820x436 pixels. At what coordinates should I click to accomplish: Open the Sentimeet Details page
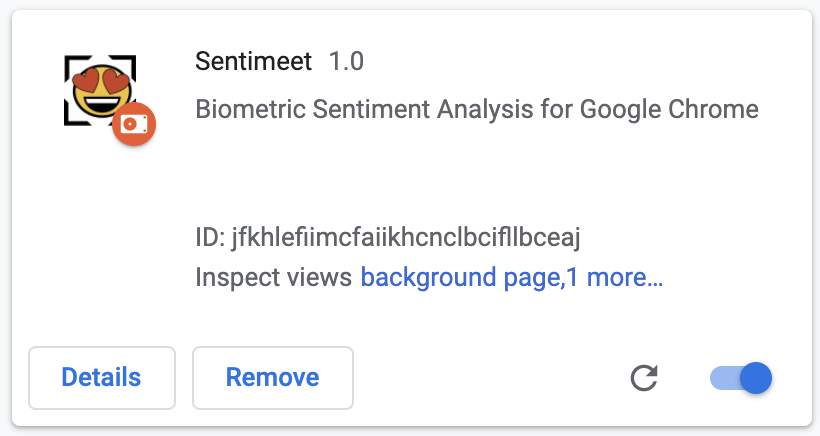101,377
